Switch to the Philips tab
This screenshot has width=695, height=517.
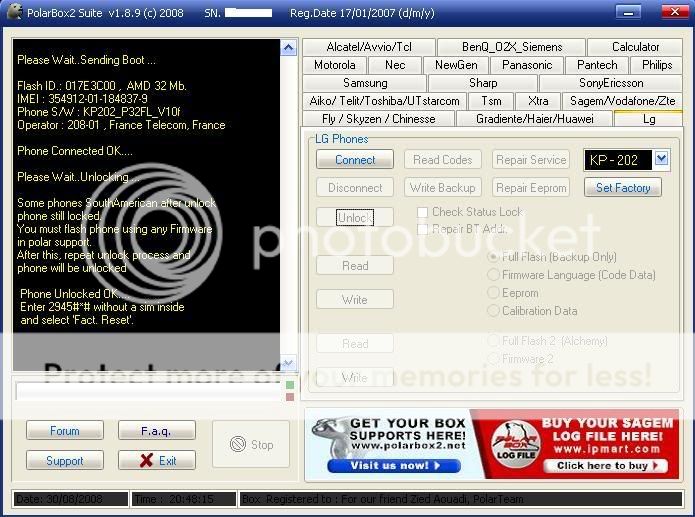click(656, 65)
